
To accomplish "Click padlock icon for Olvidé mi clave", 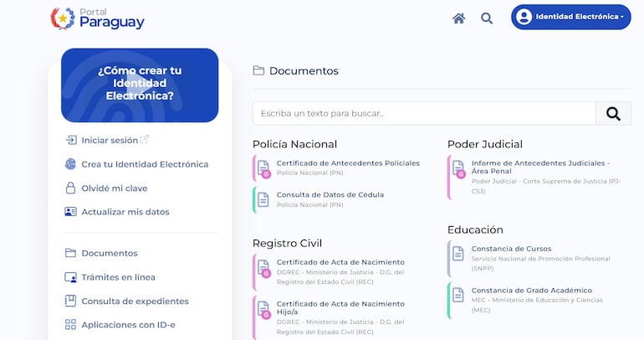I will (x=70, y=188).
